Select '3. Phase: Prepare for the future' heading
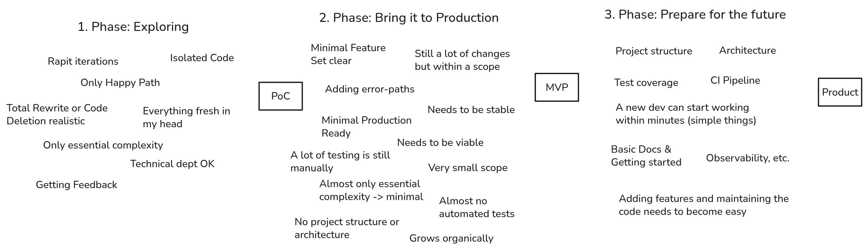868x251 pixels. tap(695, 15)
